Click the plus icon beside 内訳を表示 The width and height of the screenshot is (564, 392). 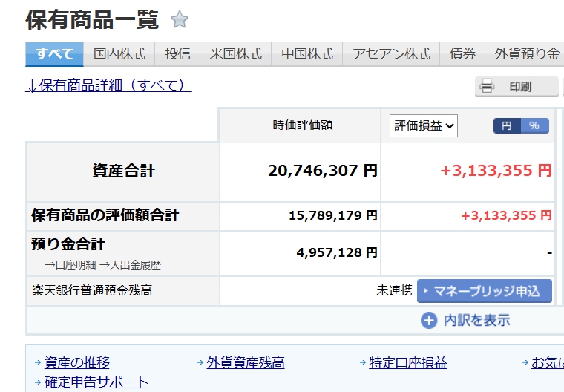(429, 320)
